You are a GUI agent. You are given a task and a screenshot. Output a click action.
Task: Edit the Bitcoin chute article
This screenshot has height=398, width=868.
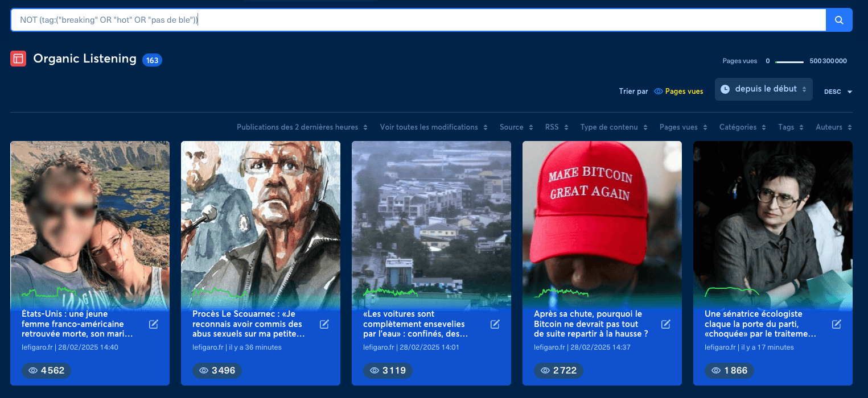click(666, 324)
